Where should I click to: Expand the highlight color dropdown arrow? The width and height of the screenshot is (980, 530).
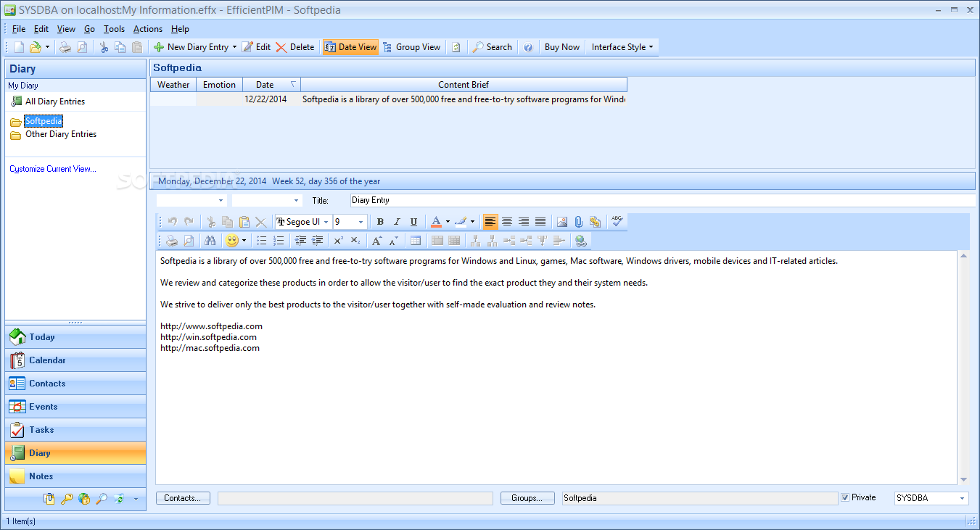(472, 222)
